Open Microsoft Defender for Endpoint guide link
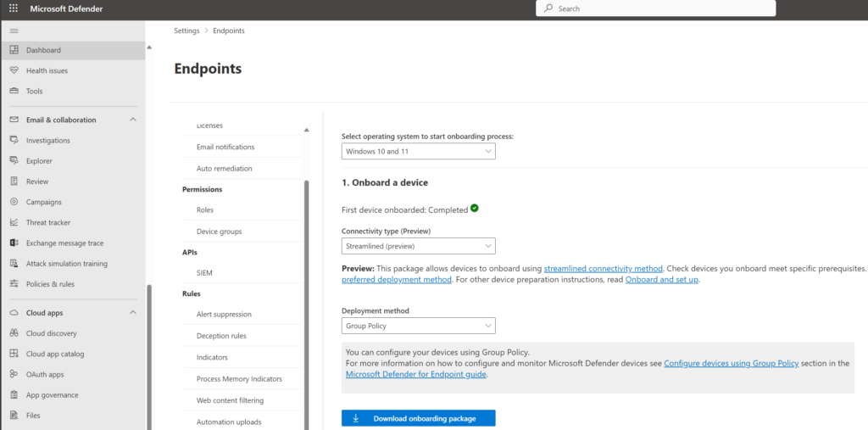Viewport: 868px width, 430px height. pos(415,374)
